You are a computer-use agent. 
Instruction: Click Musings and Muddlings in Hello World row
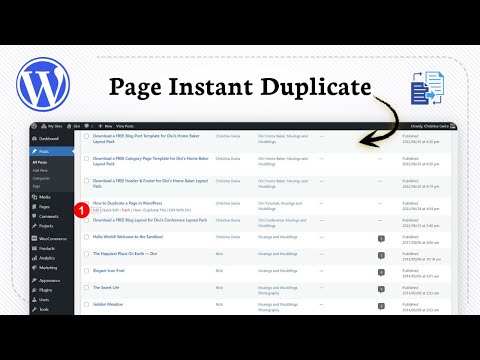(x=278, y=237)
